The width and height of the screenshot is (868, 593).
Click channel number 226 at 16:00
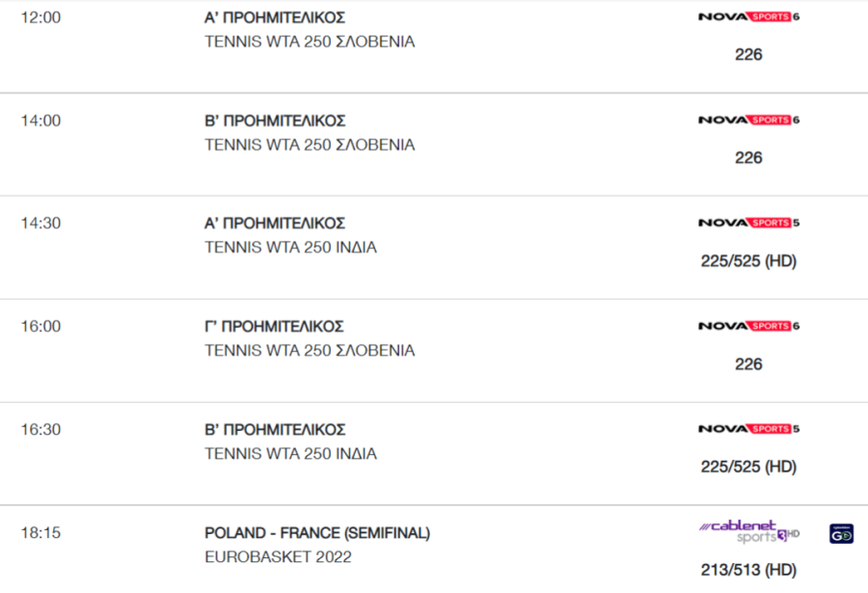coord(748,364)
